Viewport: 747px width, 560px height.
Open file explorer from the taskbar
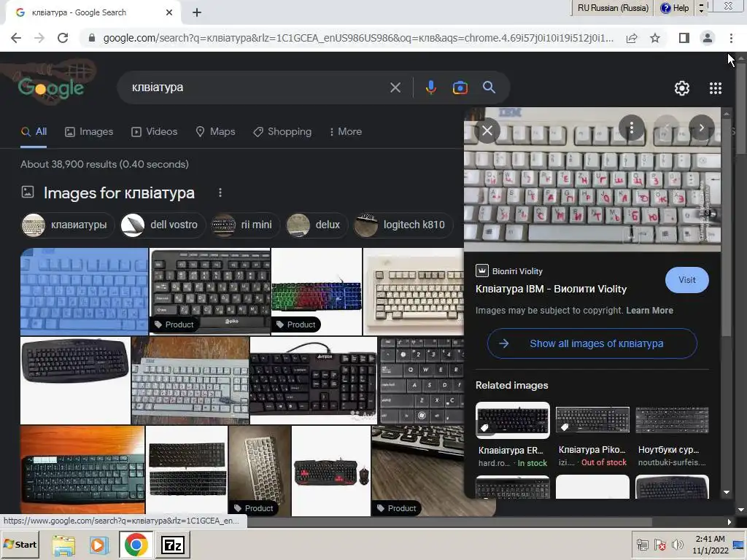(x=63, y=545)
